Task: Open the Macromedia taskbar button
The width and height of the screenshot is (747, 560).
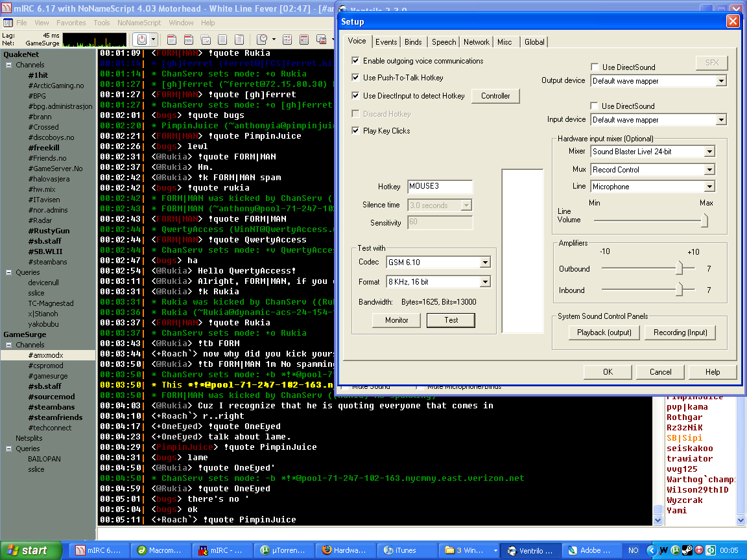Action: [x=160, y=550]
